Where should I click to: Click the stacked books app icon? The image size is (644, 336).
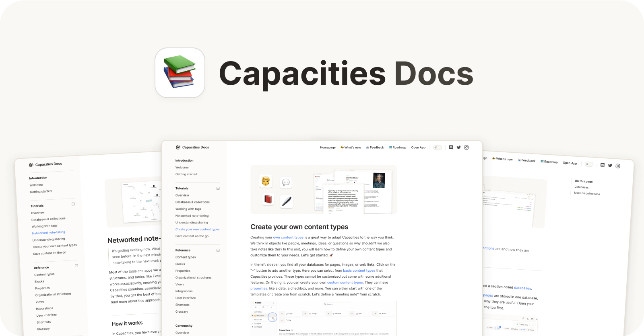pos(180,73)
